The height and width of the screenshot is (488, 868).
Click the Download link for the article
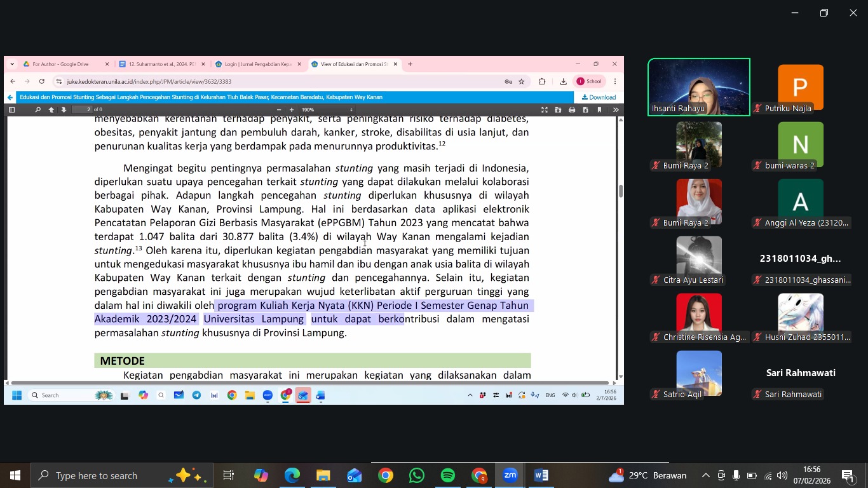(599, 97)
